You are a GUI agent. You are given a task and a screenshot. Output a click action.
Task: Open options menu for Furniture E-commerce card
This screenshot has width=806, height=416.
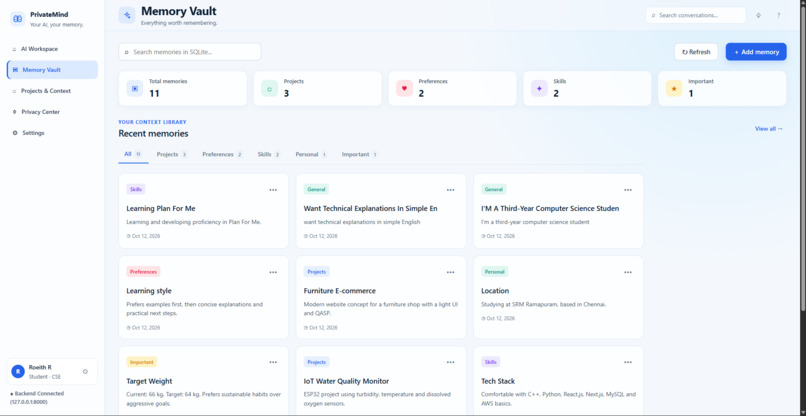tap(450, 272)
